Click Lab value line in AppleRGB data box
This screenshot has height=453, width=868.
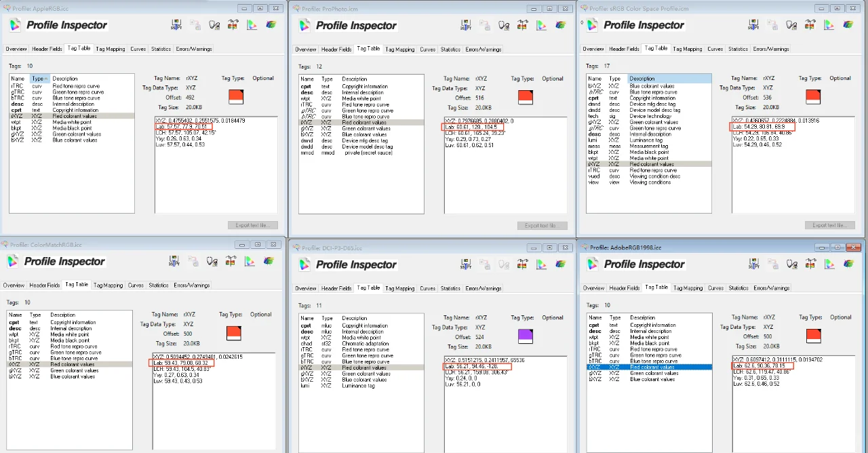point(183,126)
